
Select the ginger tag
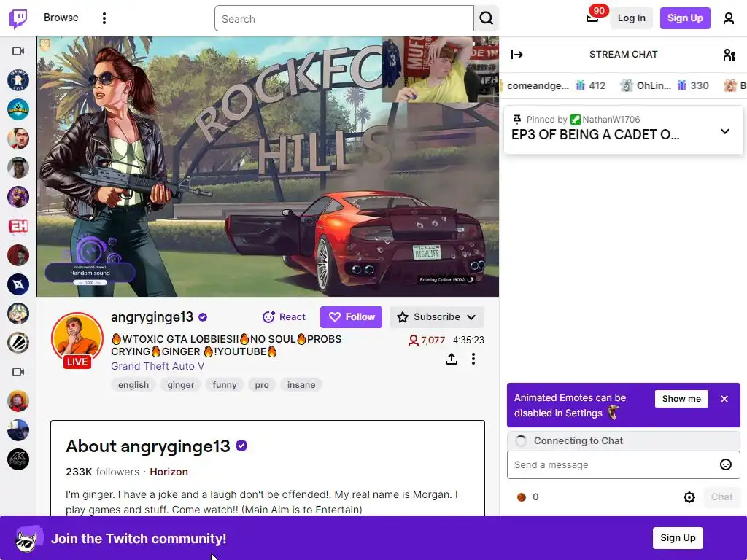pyautogui.click(x=181, y=385)
